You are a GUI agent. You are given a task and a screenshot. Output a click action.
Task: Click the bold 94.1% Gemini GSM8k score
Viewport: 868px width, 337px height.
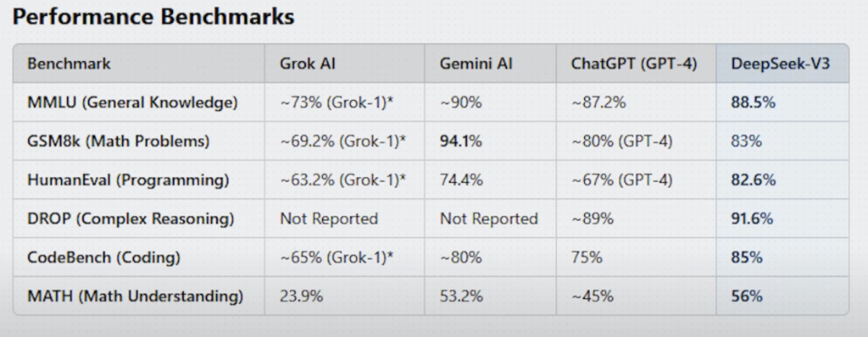(x=460, y=141)
